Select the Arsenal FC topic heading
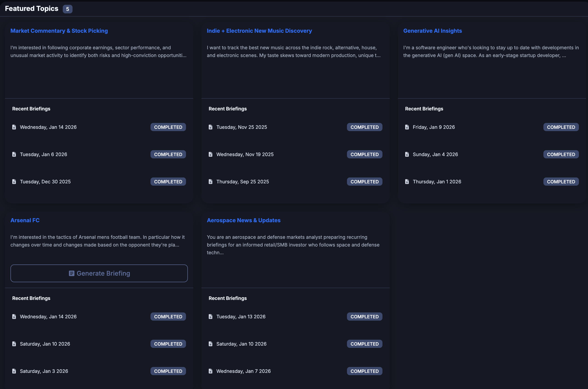 pyautogui.click(x=25, y=220)
